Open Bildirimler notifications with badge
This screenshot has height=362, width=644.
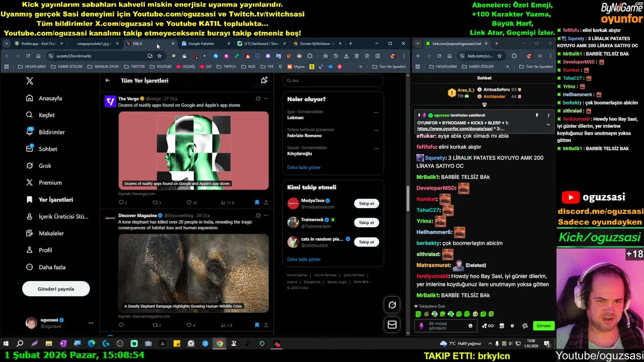tap(45, 132)
